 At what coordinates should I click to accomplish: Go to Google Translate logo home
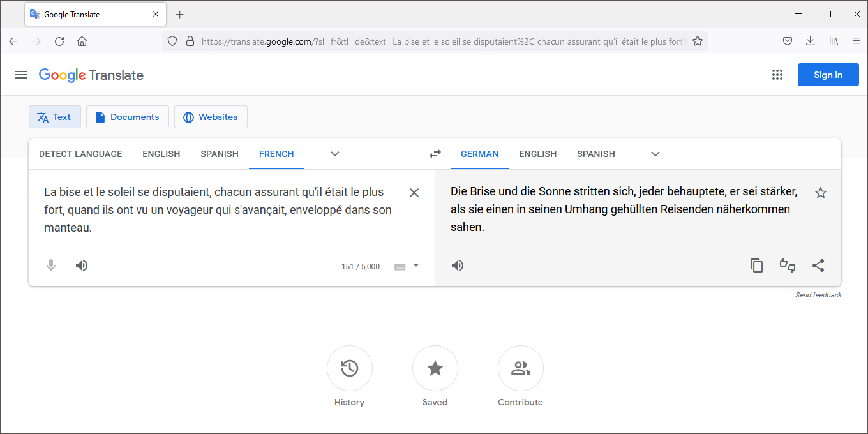coord(91,75)
